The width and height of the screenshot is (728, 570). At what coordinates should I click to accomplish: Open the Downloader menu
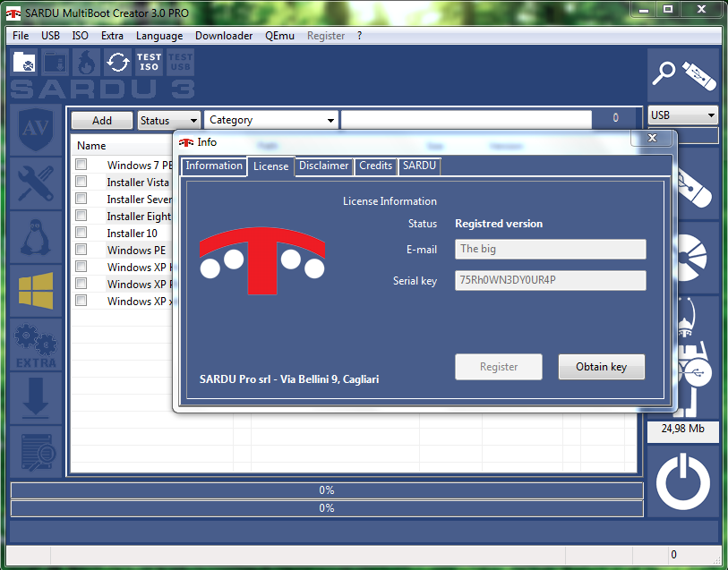[224, 36]
